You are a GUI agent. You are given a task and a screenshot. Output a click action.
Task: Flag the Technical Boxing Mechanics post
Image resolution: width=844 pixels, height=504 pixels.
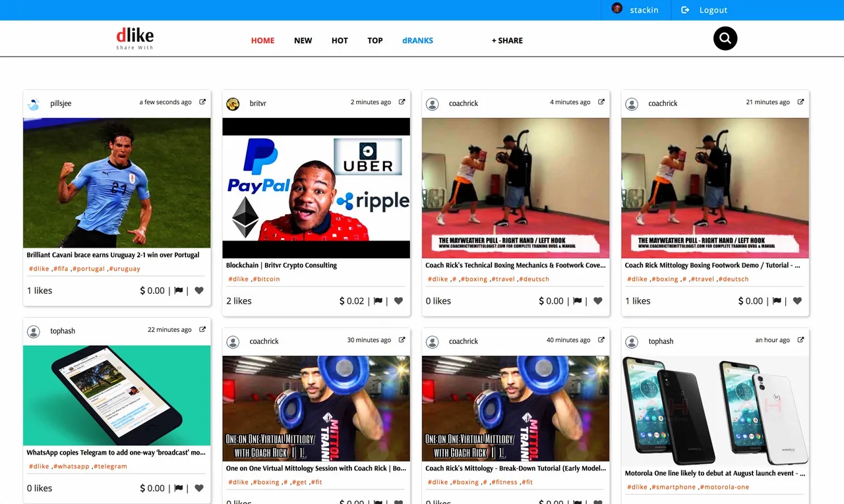pos(578,301)
